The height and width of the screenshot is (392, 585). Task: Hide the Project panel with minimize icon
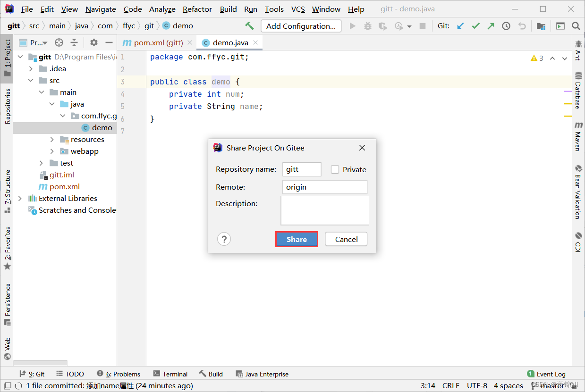[x=109, y=42]
